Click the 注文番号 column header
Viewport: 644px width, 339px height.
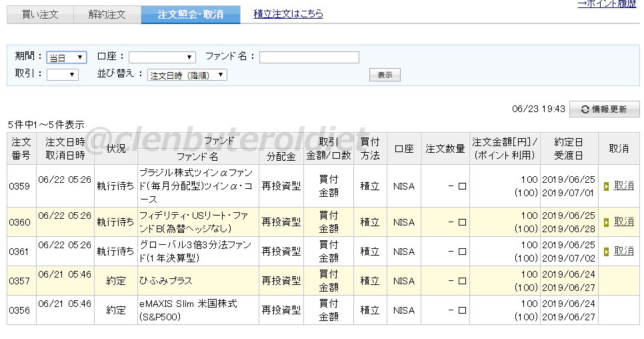21,149
